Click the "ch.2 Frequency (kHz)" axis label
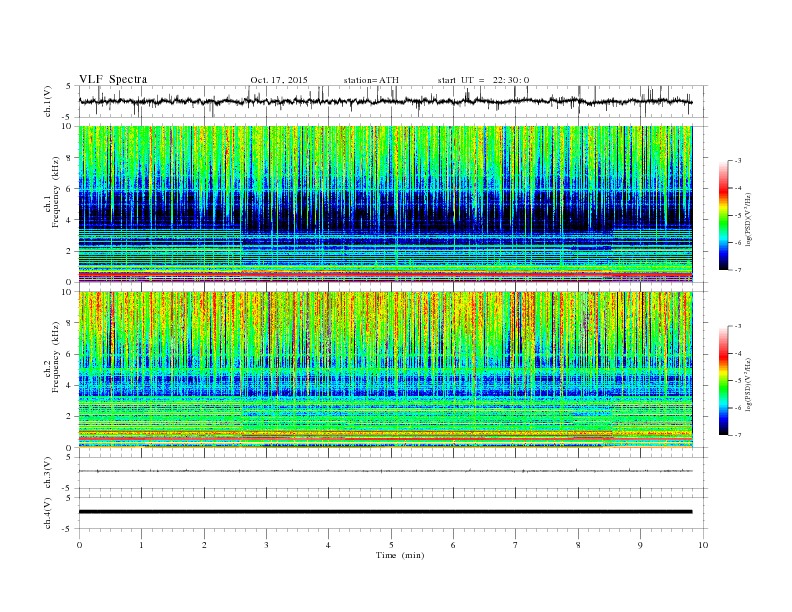Viewport: 792px width, 612px height. coord(53,358)
